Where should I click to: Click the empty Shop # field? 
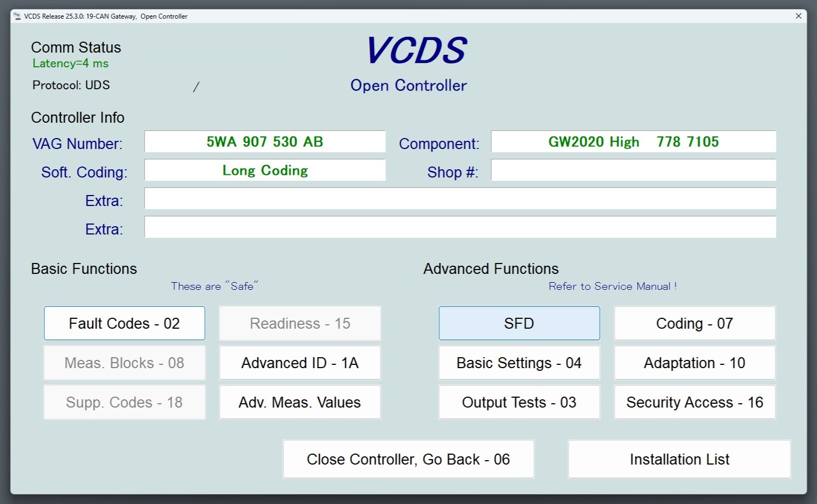(633, 170)
